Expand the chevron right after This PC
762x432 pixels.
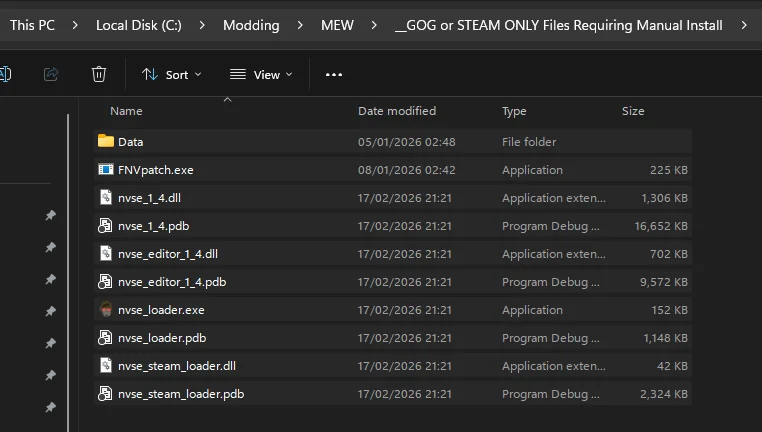point(75,25)
